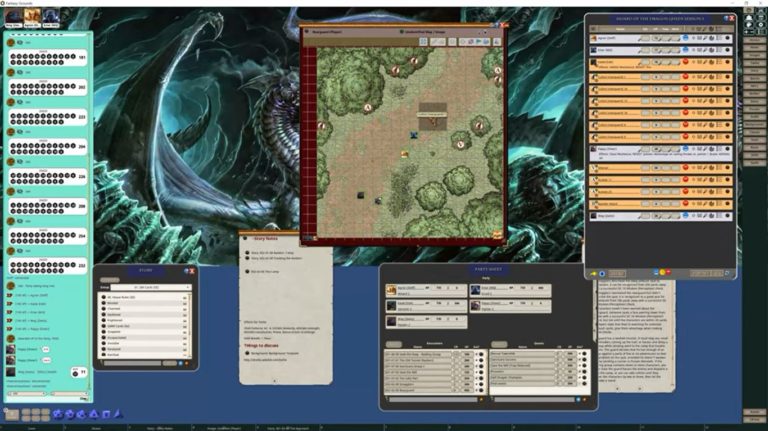Toggle offense sword section on Happy's row

click(x=705, y=148)
